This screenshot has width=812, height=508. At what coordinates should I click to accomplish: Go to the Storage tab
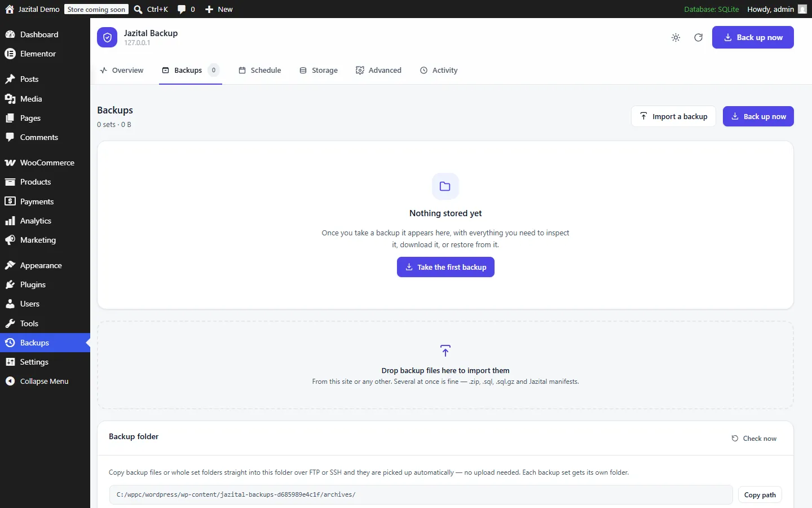point(319,71)
